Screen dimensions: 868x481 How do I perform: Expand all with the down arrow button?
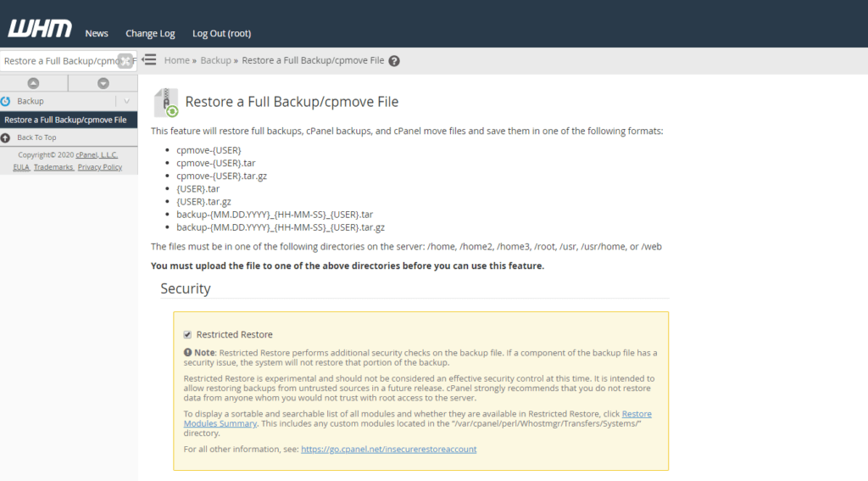click(x=103, y=83)
